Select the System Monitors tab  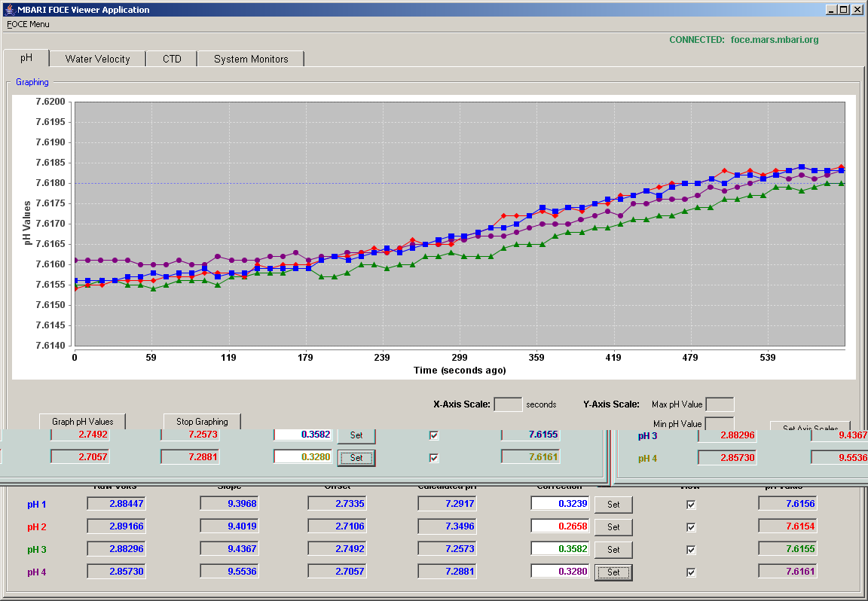[x=251, y=59]
